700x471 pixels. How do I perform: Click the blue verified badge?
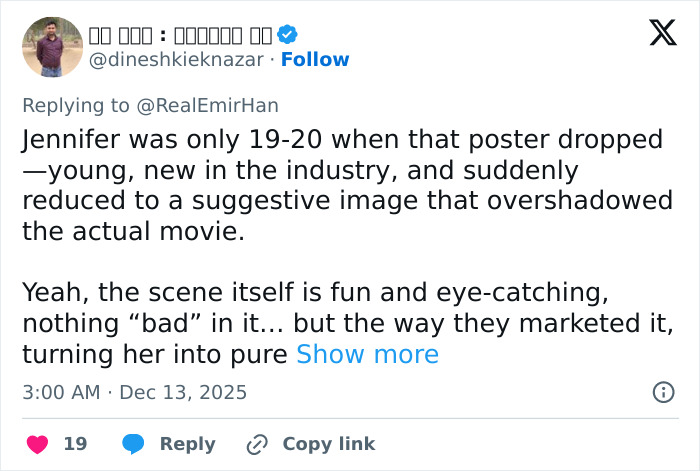coord(288,35)
